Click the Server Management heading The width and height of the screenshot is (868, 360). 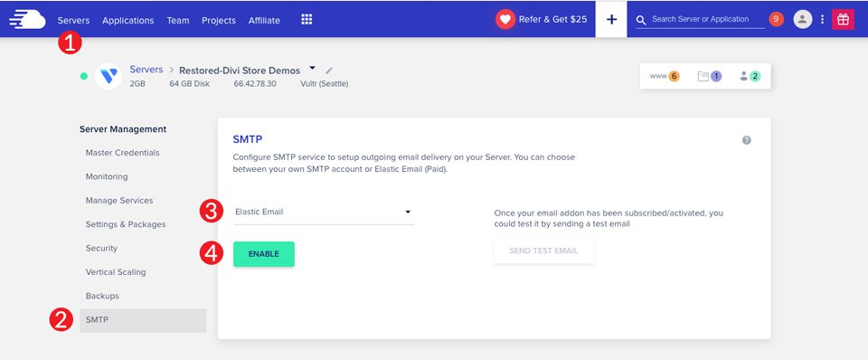tap(123, 129)
